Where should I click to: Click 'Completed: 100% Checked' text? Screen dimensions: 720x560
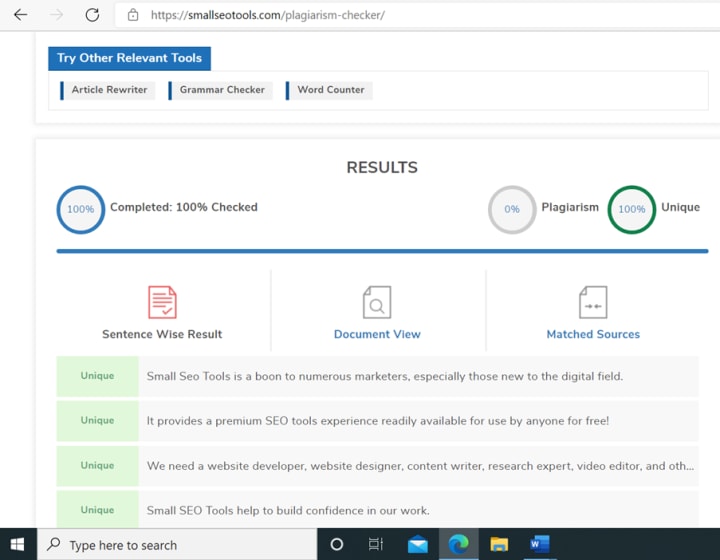184,207
